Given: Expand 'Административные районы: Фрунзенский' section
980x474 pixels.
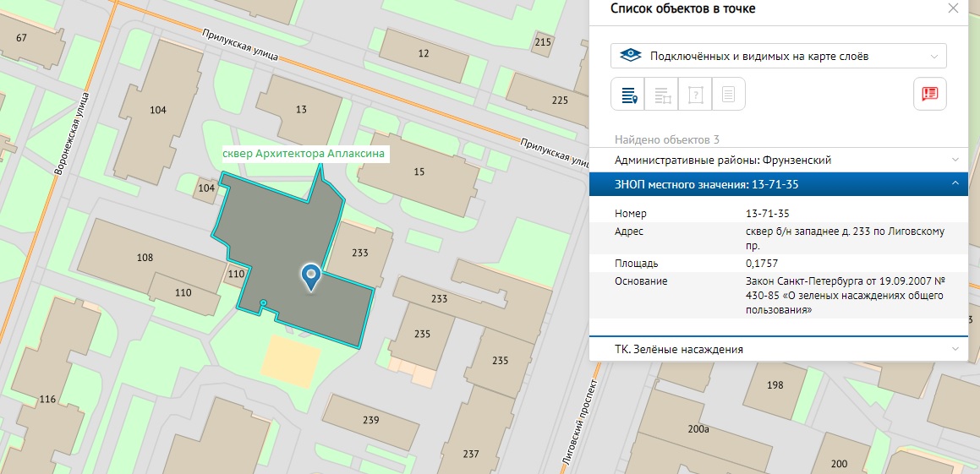Looking at the screenshot, I should point(778,160).
